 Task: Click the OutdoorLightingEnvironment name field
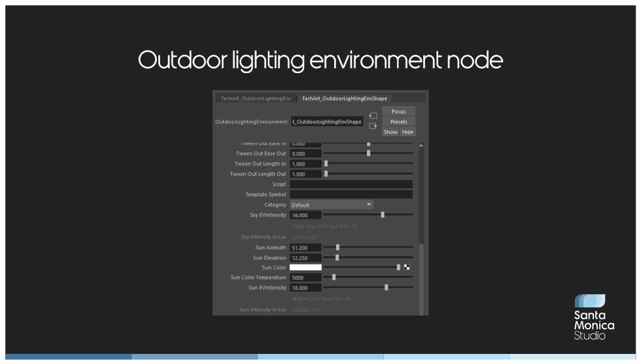[x=327, y=122]
